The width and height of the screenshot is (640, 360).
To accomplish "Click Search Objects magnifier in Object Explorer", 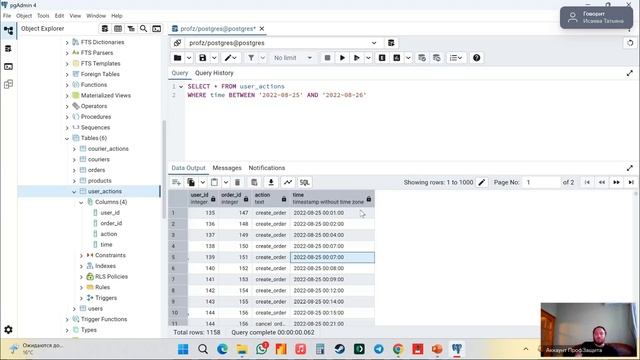I will [x=144, y=29].
